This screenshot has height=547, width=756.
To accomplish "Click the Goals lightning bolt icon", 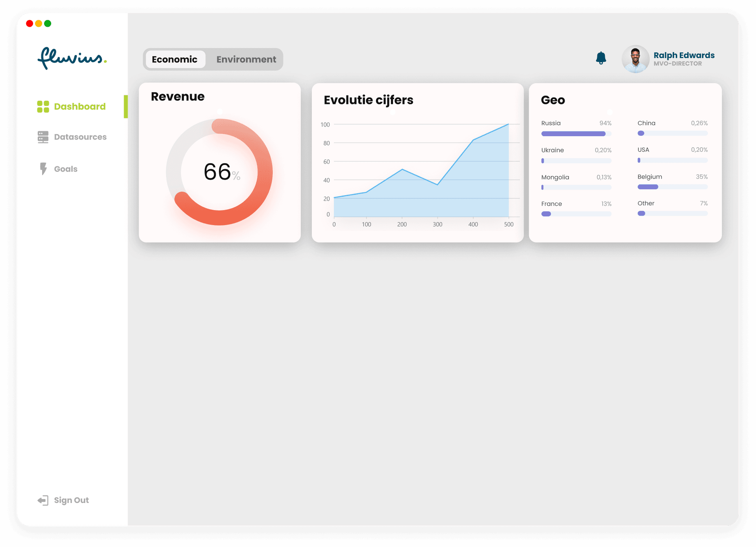I will point(43,169).
